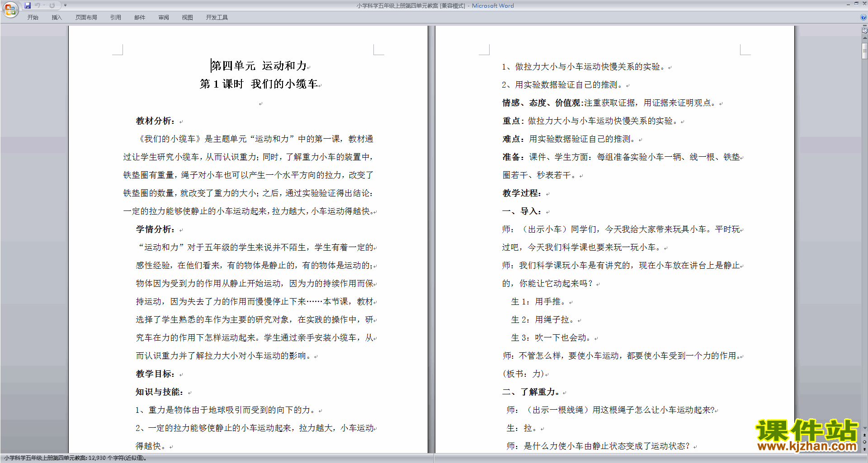The image size is (868, 463).
Task: Click the bold label 学情分析：
Action: (156, 229)
